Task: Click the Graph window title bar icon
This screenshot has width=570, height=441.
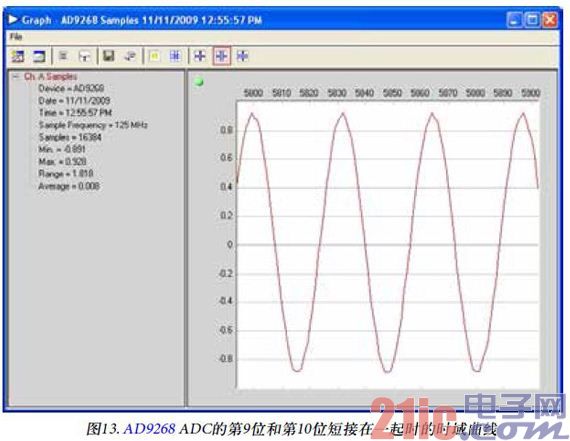Action: (x=13, y=19)
